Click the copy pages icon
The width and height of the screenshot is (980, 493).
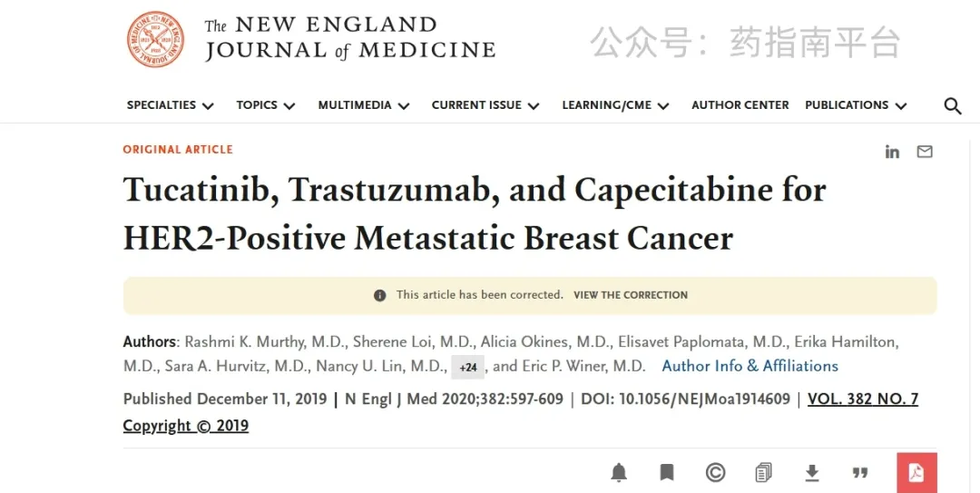(x=763, y=472)
